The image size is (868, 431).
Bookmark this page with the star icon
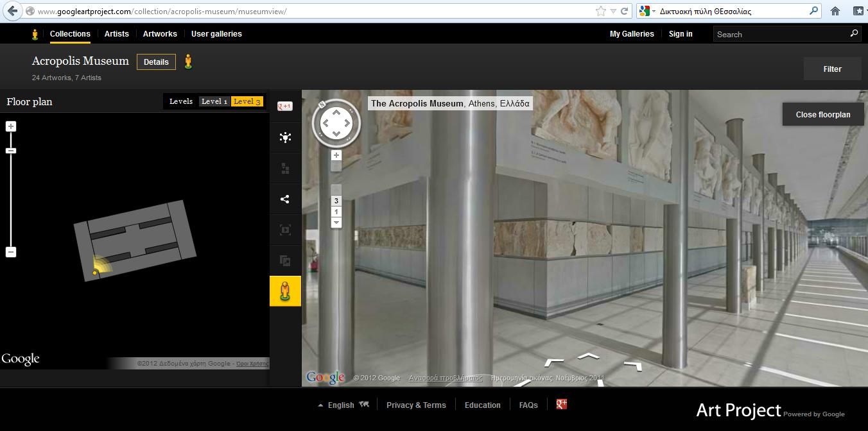tap(601, 11)
